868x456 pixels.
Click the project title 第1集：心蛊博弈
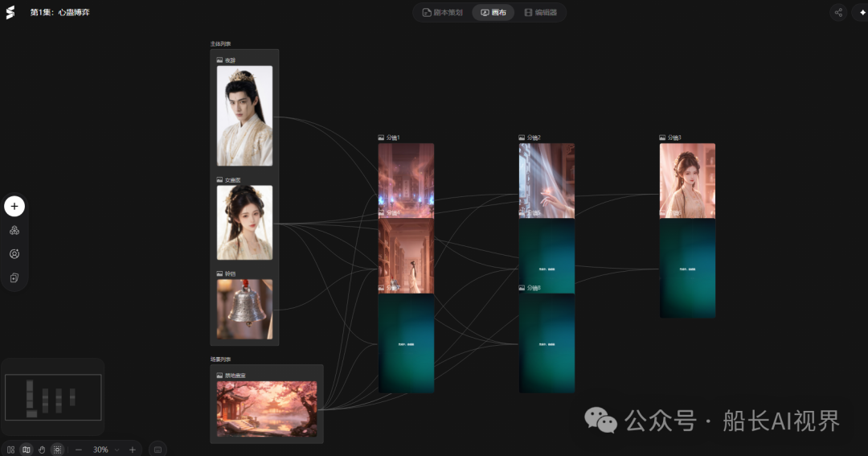pyautogui.click(x=59, y=12)
